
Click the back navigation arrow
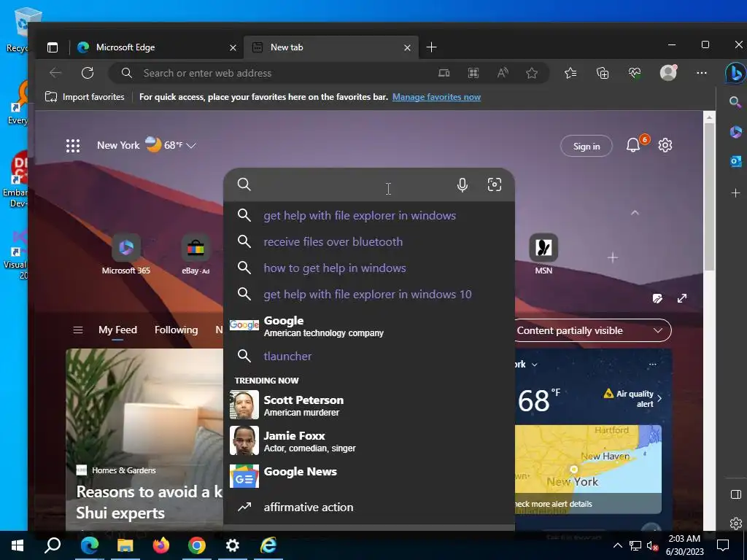[55, 73]
